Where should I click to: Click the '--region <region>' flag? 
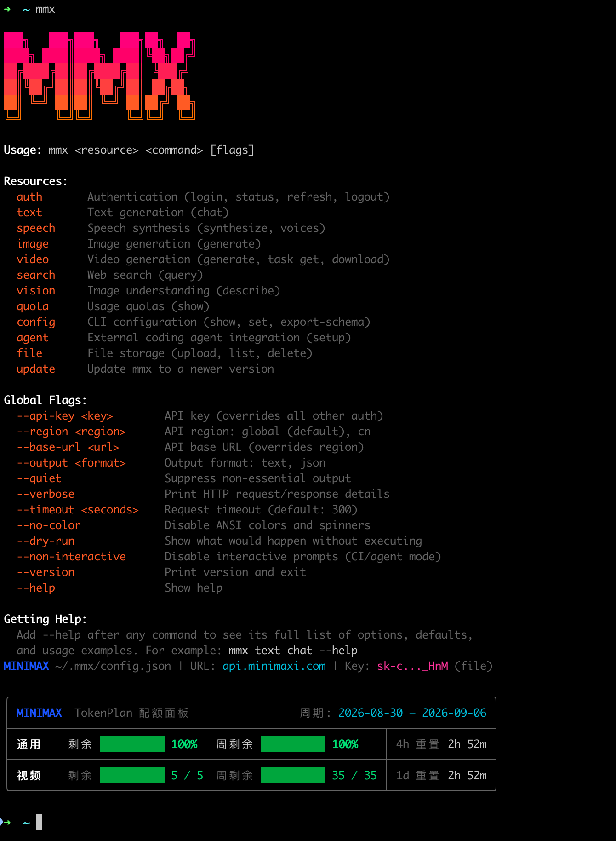point(71,432)
